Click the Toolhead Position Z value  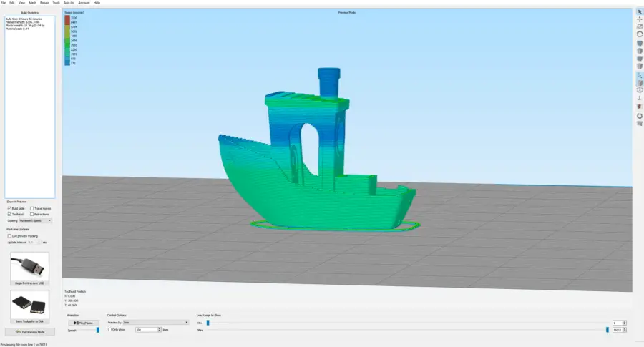coord(71,305)
